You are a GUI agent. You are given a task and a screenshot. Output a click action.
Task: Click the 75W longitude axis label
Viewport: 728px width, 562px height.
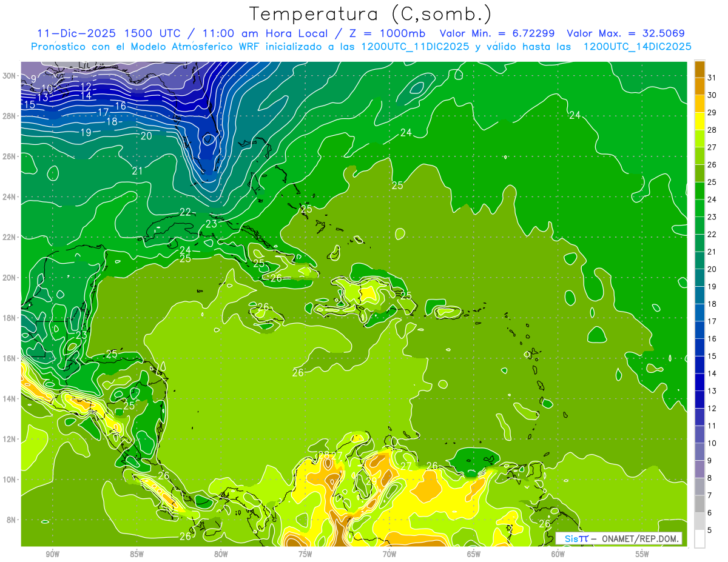(305, 554)
